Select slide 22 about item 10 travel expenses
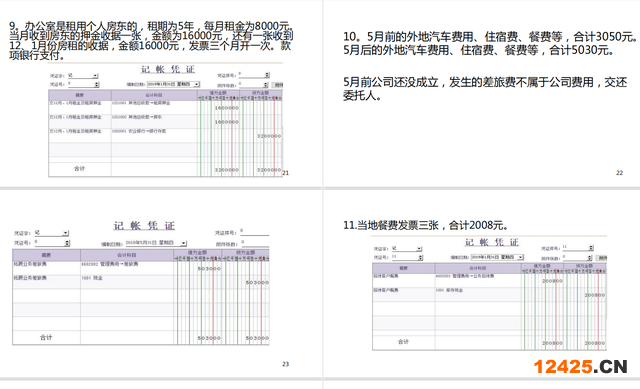The width and height of the screenshot is (640, 389). pyautogui.click(x=482, y=94)
